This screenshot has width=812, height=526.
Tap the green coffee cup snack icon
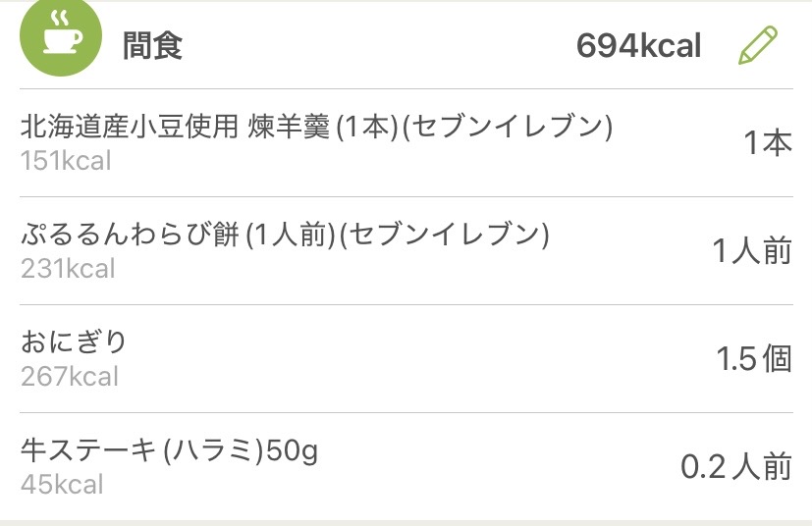(60, 36)
